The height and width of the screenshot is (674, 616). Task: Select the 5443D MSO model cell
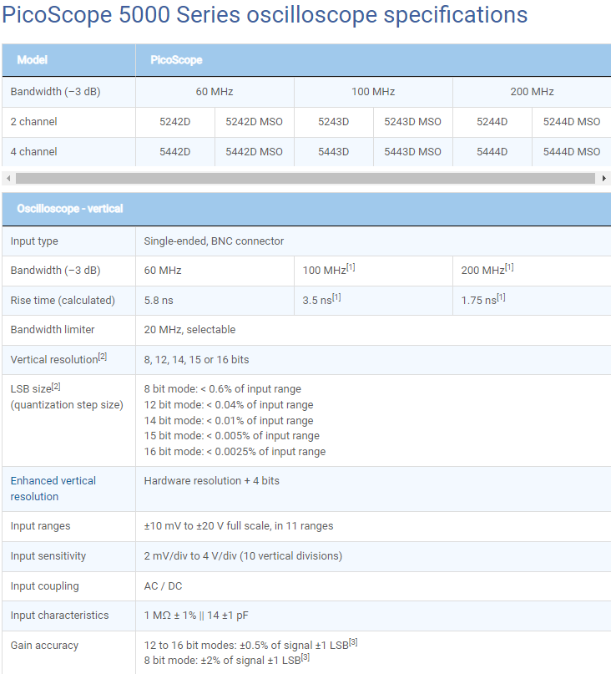[x=413, y=152]
